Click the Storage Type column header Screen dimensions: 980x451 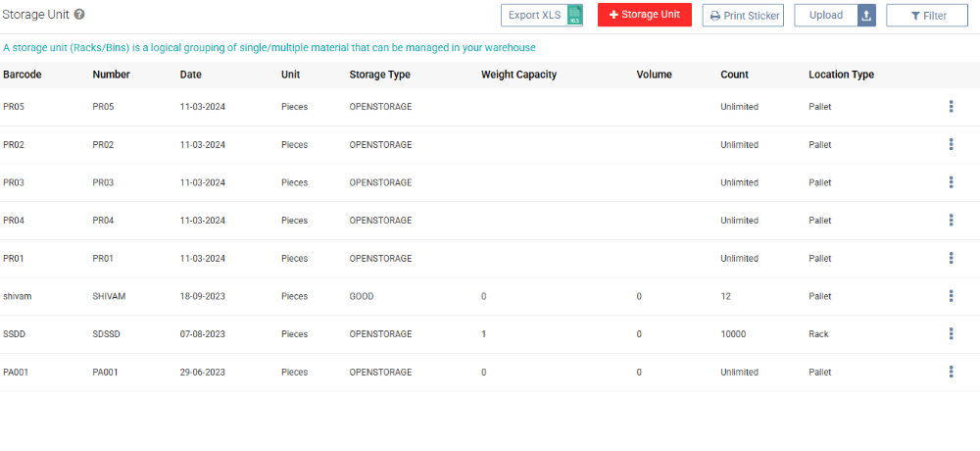(x=379, y=75)
